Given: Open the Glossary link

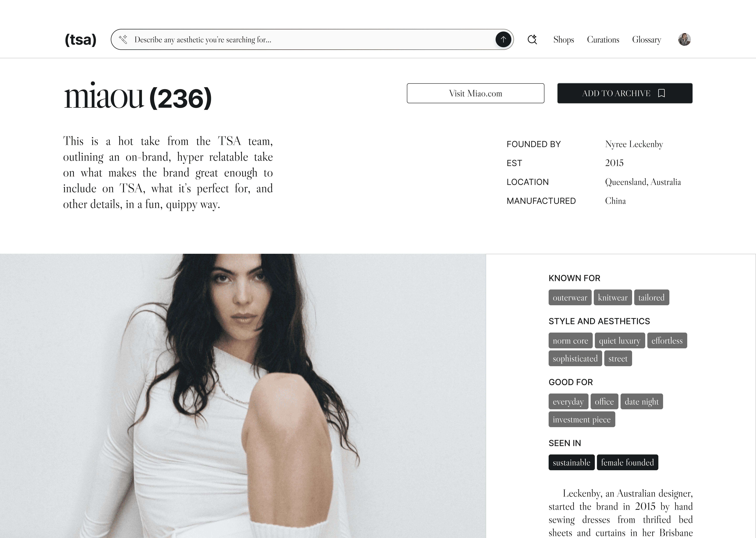Looking at the screenshot, I should (x=646, y=40).
